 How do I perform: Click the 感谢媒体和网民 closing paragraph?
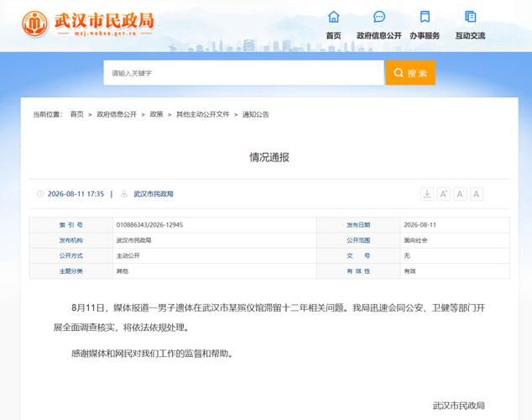(x=153, y=354)
